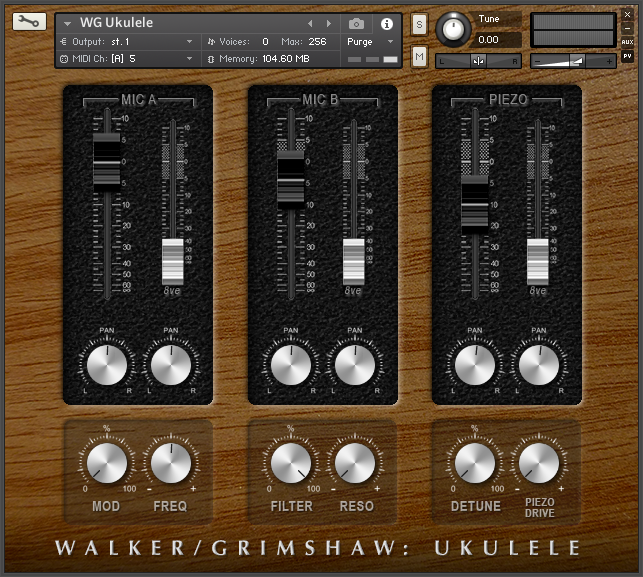
Task: Click the WG Ukulele instrument name
Action: click(x=116, y=23)
